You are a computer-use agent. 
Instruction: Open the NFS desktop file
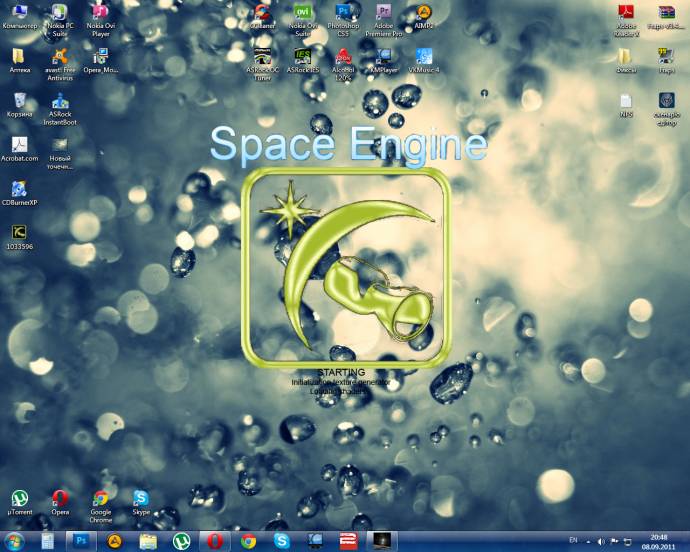pos(626,106)
